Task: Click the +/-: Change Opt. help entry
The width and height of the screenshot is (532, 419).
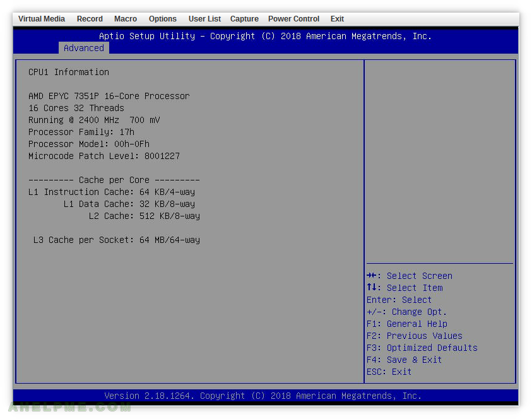Action: point(406,312)
